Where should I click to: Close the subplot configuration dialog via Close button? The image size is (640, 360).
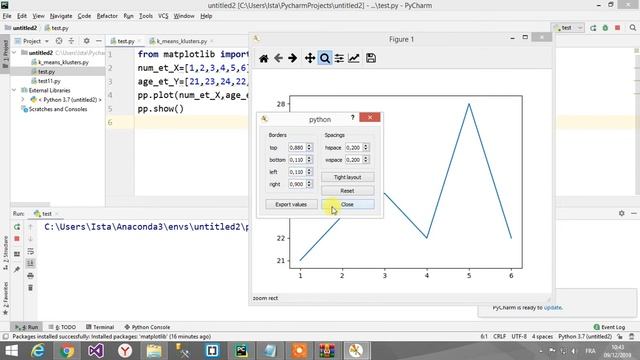click(x=347, y=204)
